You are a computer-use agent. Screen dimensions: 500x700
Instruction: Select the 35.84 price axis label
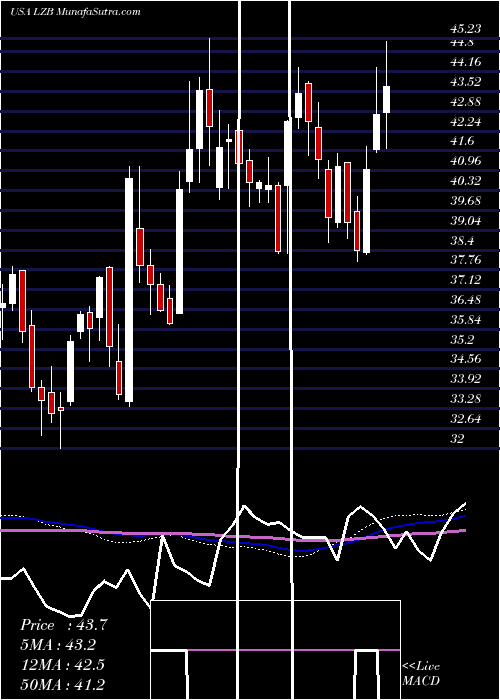pos(466,320)
